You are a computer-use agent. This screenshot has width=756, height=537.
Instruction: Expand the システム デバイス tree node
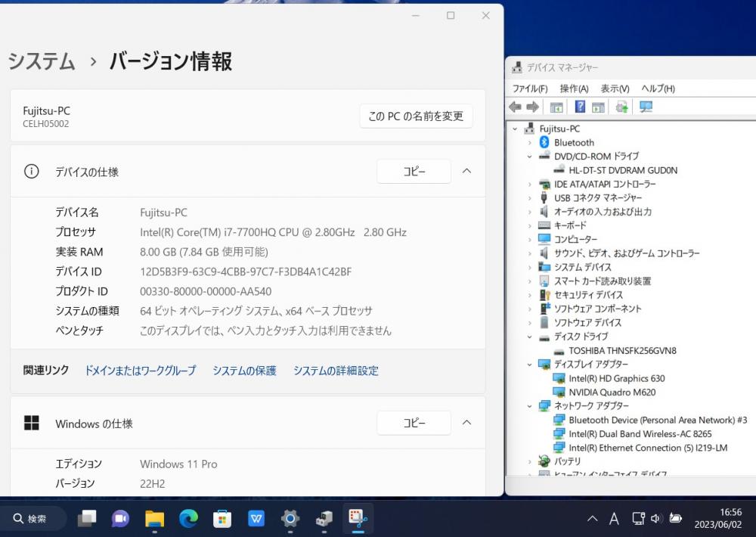pos(529,267)
